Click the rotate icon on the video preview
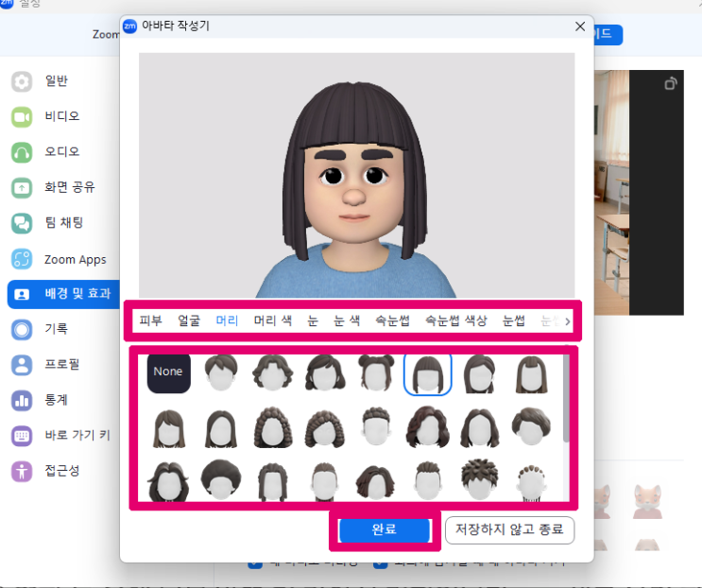Viewport: 702px width, 588px height. [670, 84]
